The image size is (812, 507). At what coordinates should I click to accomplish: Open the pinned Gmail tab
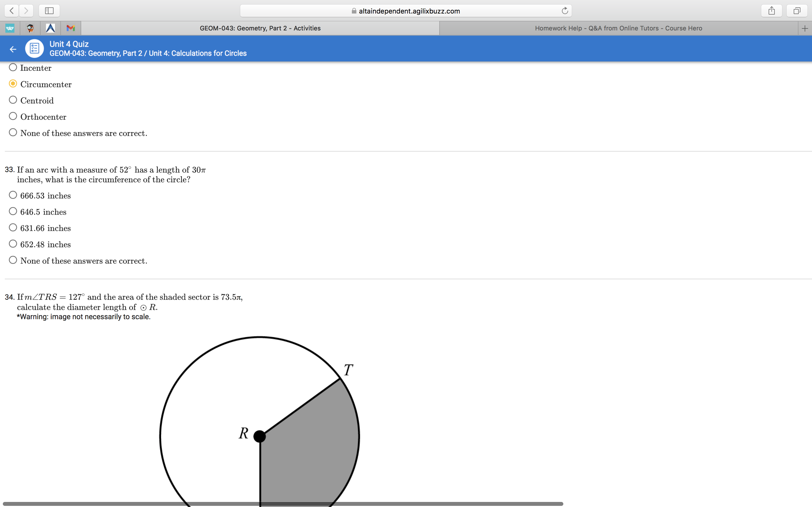(70, 28)
